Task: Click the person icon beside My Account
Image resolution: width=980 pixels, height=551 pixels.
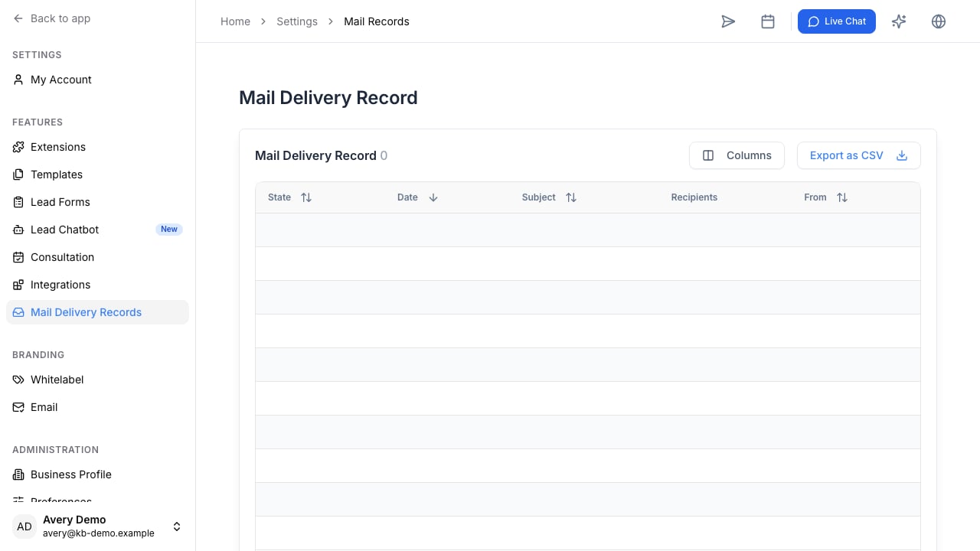Action: 18,80
